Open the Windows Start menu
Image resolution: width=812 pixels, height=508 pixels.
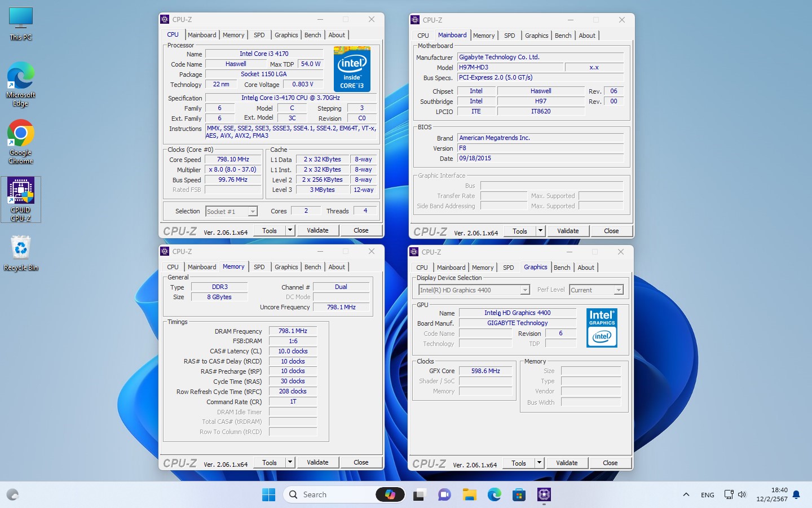click(x=269, y=495)
